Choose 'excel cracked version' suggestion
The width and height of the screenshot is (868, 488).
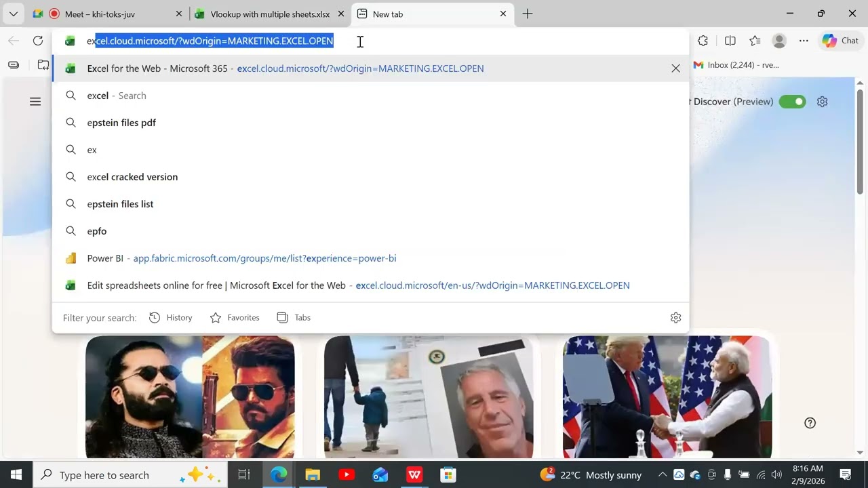coord(370,177)
